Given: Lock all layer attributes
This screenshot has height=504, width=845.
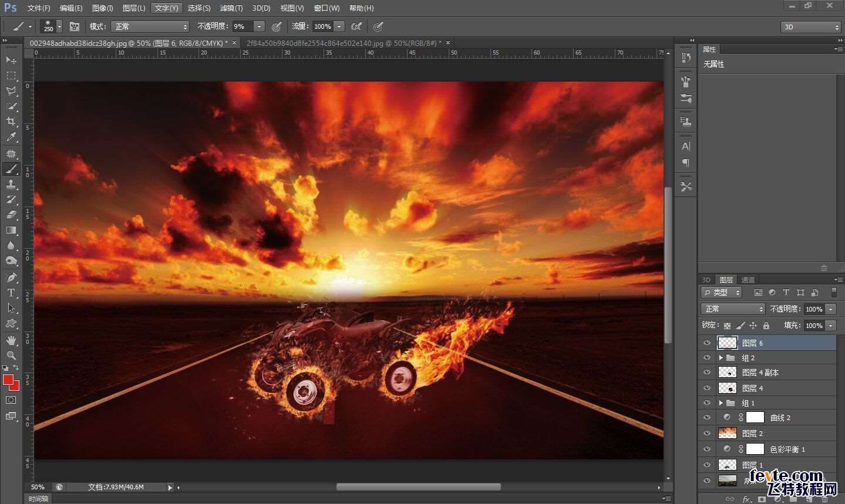Looking at the screenshot, I should point(766,325).
